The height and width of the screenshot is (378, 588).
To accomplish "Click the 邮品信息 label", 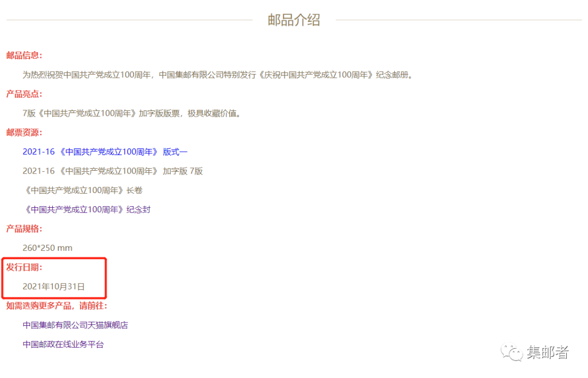I will pos(24,55).
